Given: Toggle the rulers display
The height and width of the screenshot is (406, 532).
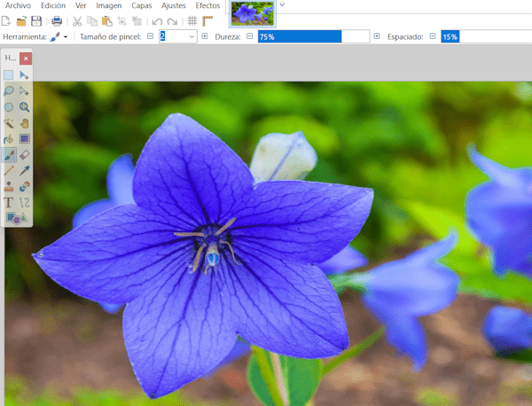Looking at the screenshot, I should [207, 21].
